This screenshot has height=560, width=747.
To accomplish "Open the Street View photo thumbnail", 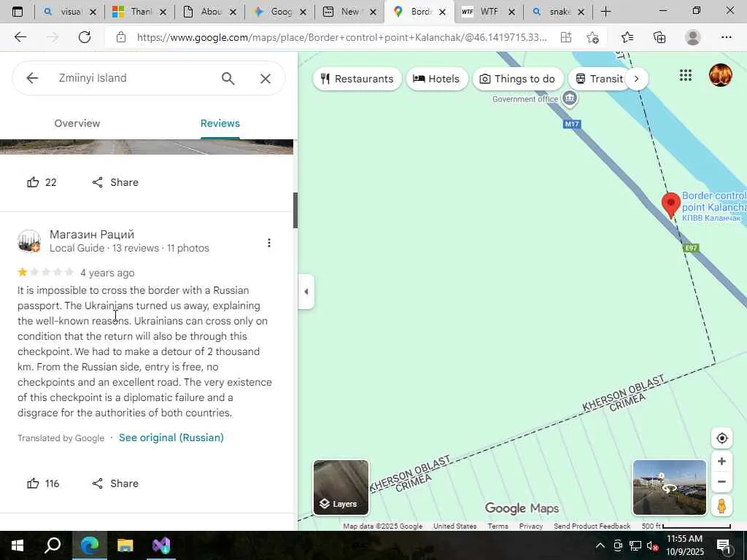I will coord(670,488).
